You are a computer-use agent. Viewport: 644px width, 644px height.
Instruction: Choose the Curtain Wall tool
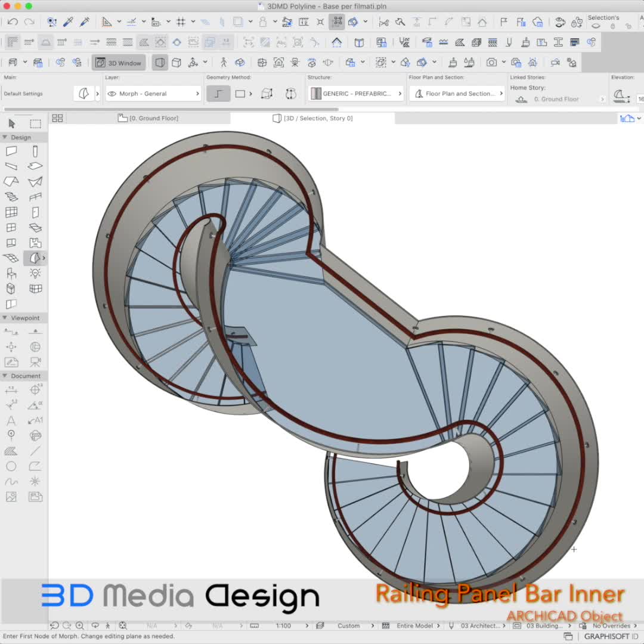click(11, 212)
